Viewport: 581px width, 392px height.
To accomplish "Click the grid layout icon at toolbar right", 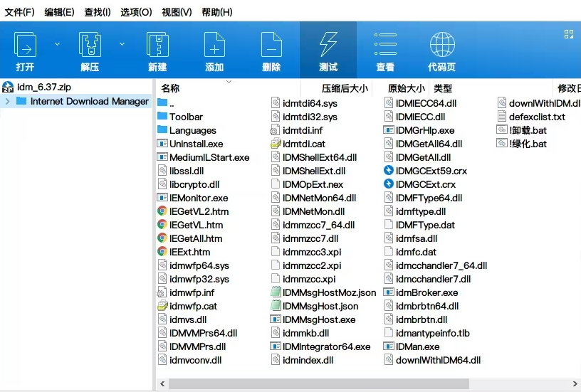I will click(x=569, y=34).
